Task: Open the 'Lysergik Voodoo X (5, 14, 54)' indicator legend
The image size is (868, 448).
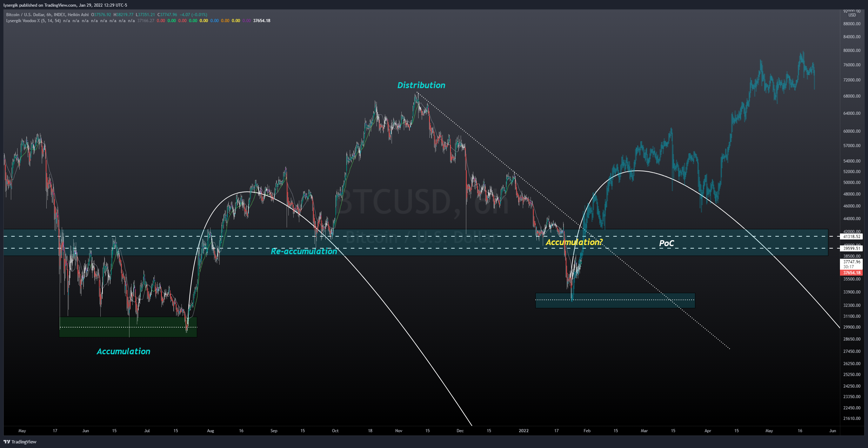Action: [33, 21]
